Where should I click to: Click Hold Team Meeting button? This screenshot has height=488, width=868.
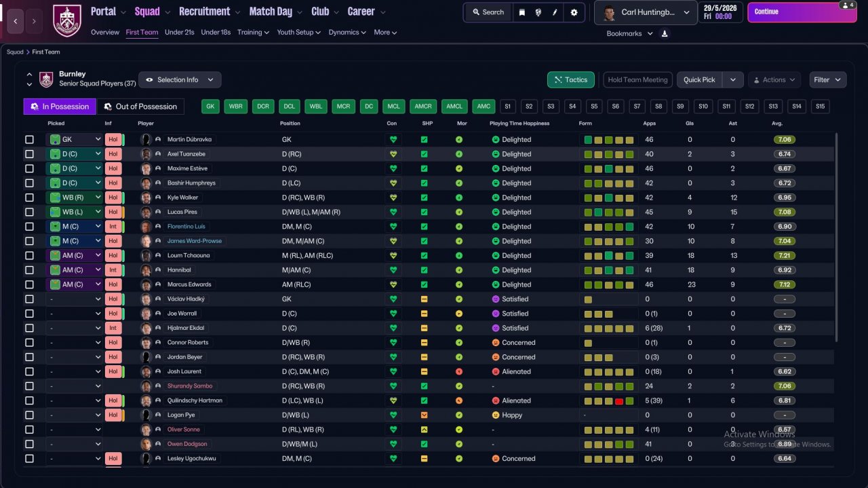click(637, 80)
